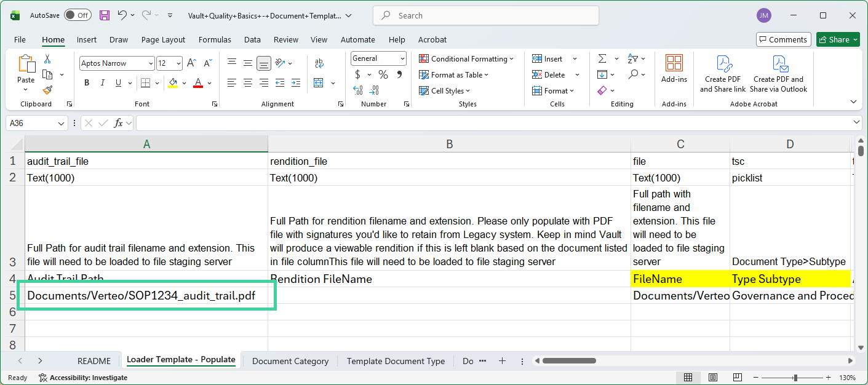Toggle Wrap Text for the cell

point(319,63)
